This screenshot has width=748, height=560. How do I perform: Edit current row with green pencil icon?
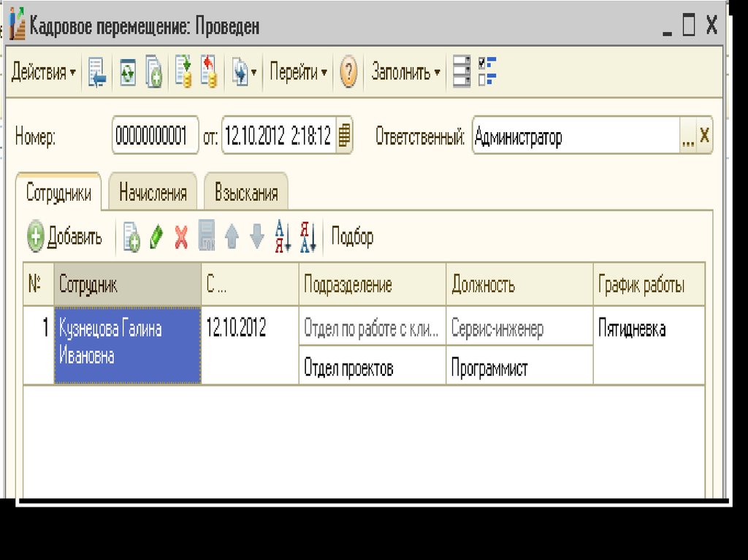[x=156, y=237]
